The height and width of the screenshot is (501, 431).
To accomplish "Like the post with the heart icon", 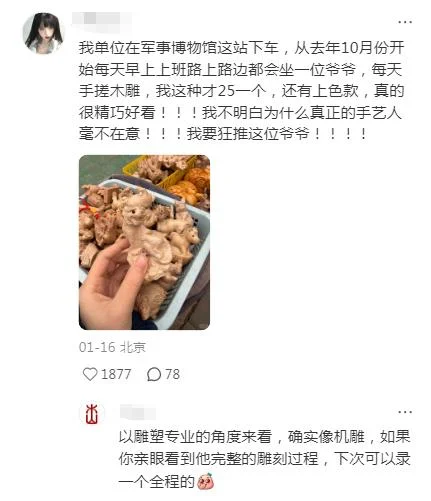I will pyautogui.click(x=90, y=374).
